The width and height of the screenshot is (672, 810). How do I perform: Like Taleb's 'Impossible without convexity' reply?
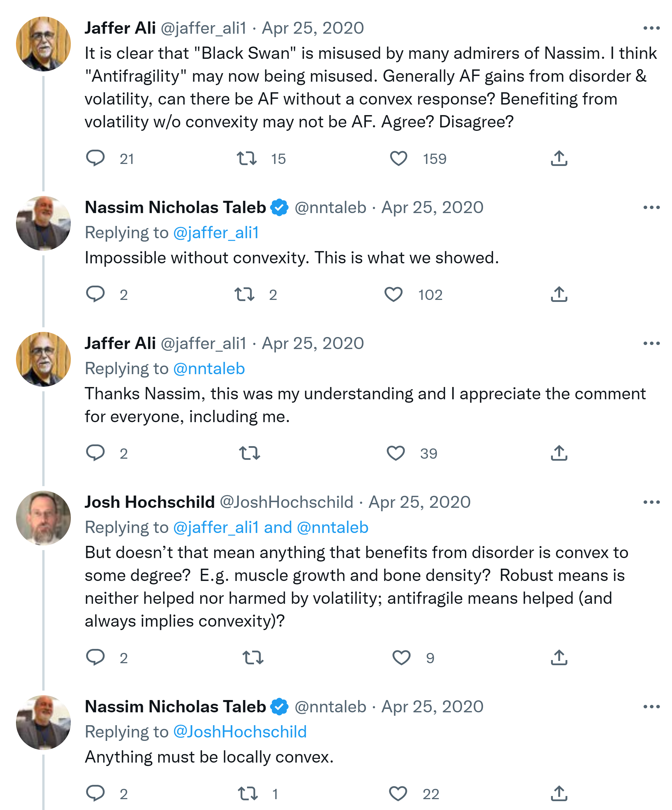click(394, 294)
